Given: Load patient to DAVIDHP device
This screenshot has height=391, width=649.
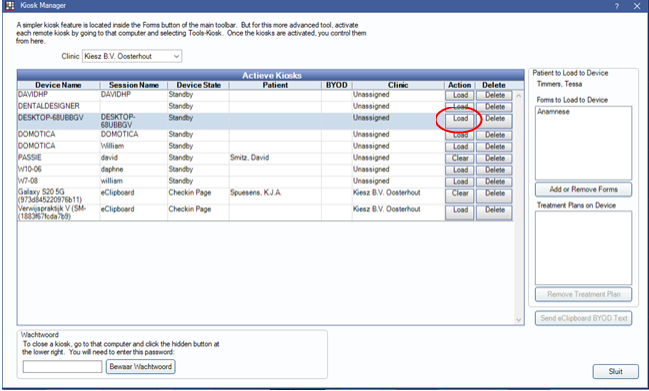Looking at the screenshot, I should [459, 95].
